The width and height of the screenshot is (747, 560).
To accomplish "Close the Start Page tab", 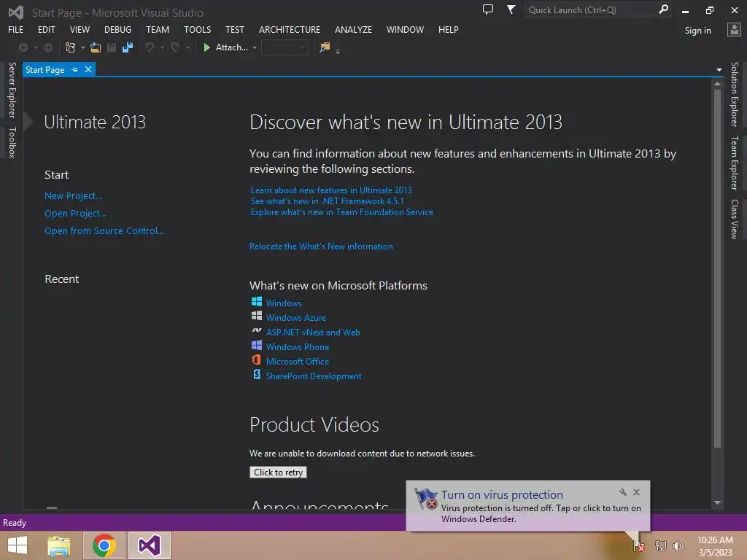I will 88,69.
